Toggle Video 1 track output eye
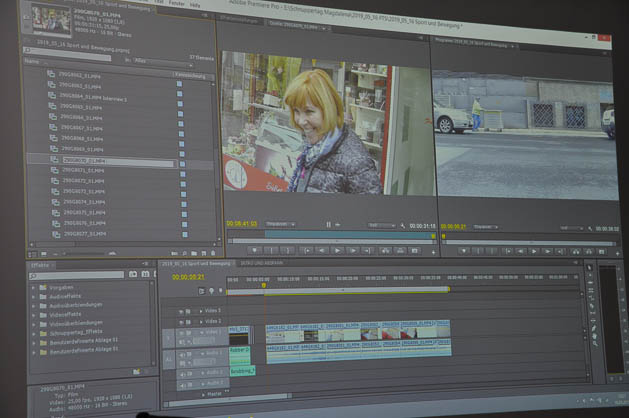Screen dimensions: 629x418 coord(181,333)
